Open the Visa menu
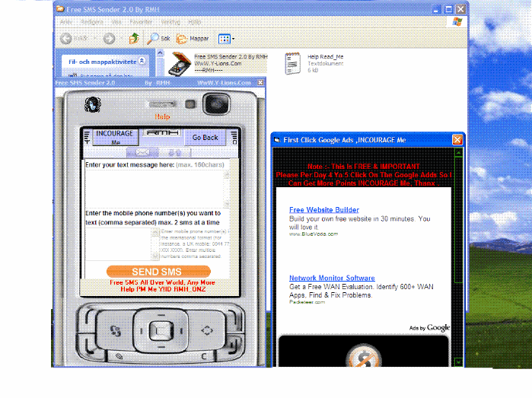This screenshot has height=398, width=532. pyautogui.click(x=116, y=22)
